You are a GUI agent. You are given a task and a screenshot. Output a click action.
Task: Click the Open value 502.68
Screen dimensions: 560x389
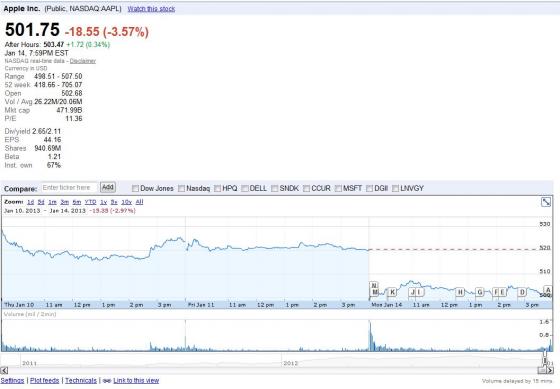click(72, 93)
